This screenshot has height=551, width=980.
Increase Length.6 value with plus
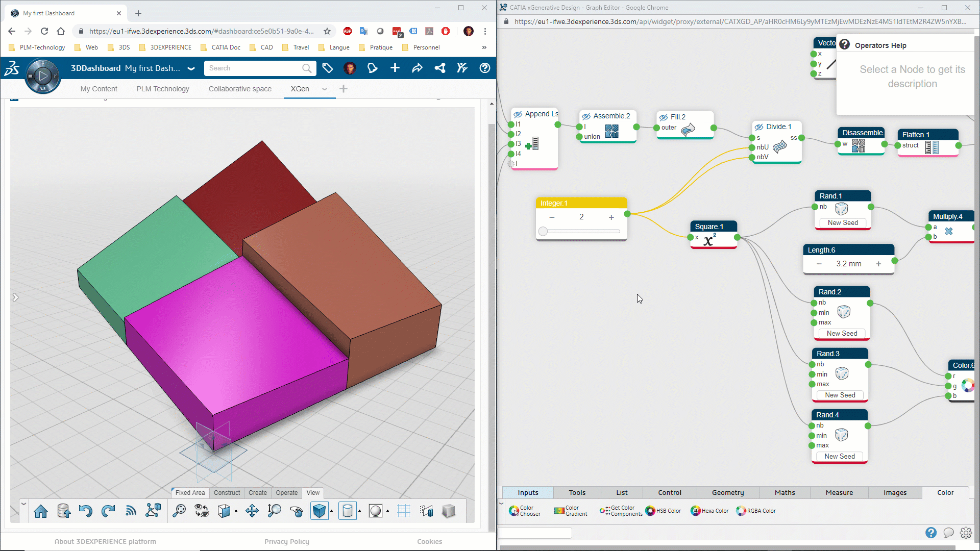(x=878, y=264)
